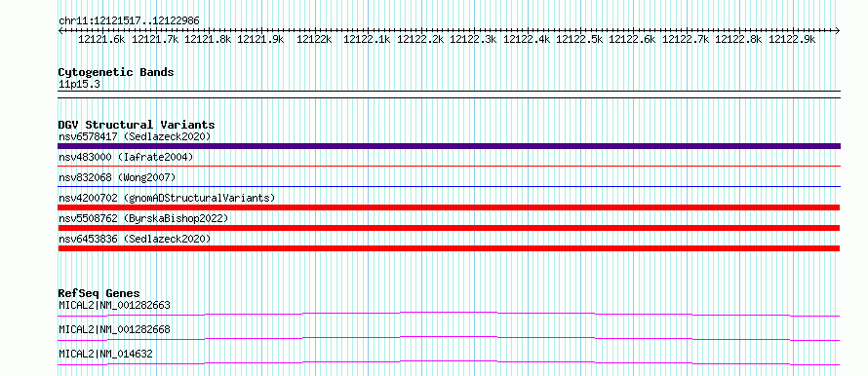The image size is (868, 376).
Task: Click the MICAL2|NM_001282663 transcript label
Action: 114,305
